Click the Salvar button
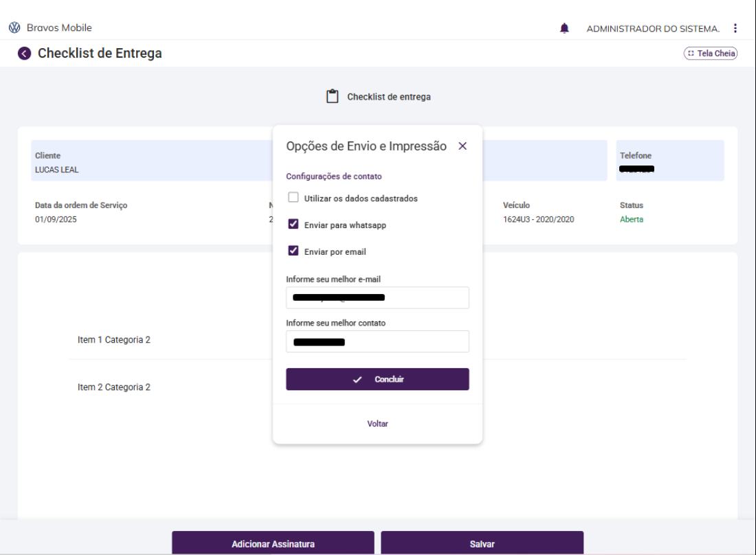The height and width of the screenshot is (555, 756). pos(482,543)
